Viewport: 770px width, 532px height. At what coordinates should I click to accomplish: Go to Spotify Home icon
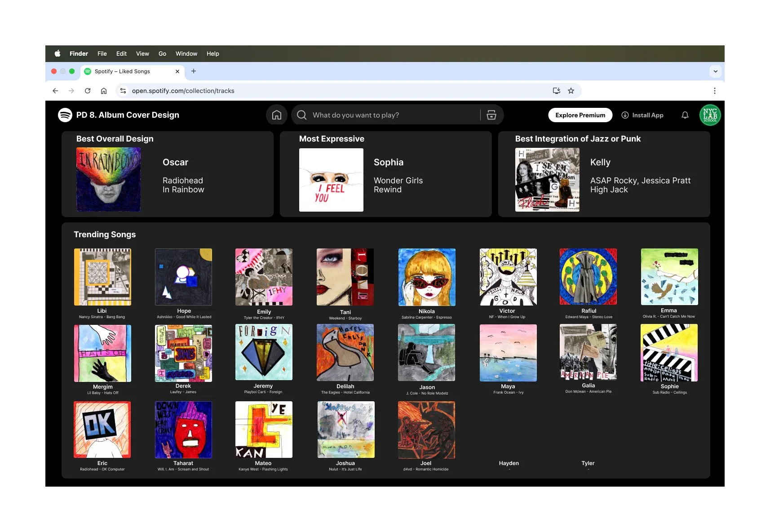click(277, 115)
